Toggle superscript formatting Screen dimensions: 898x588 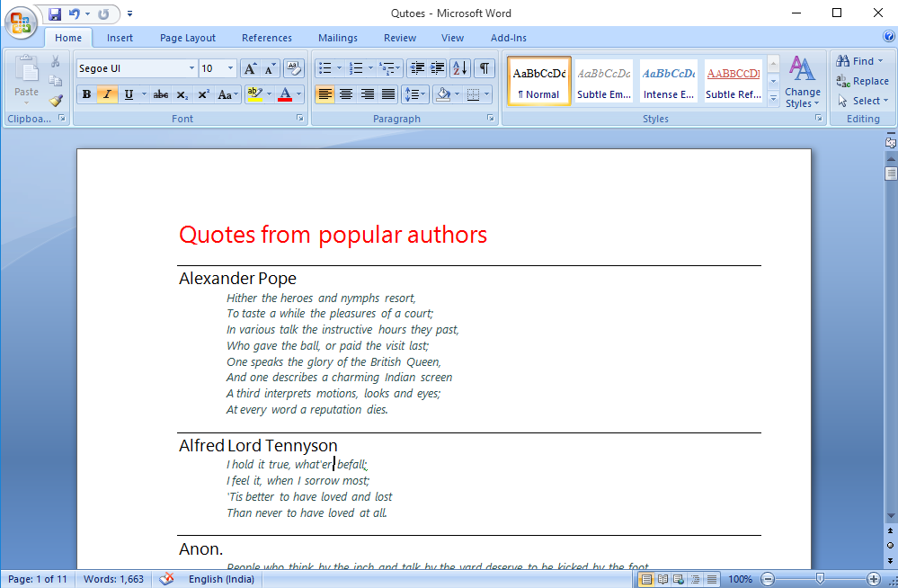tap(203, 94)
